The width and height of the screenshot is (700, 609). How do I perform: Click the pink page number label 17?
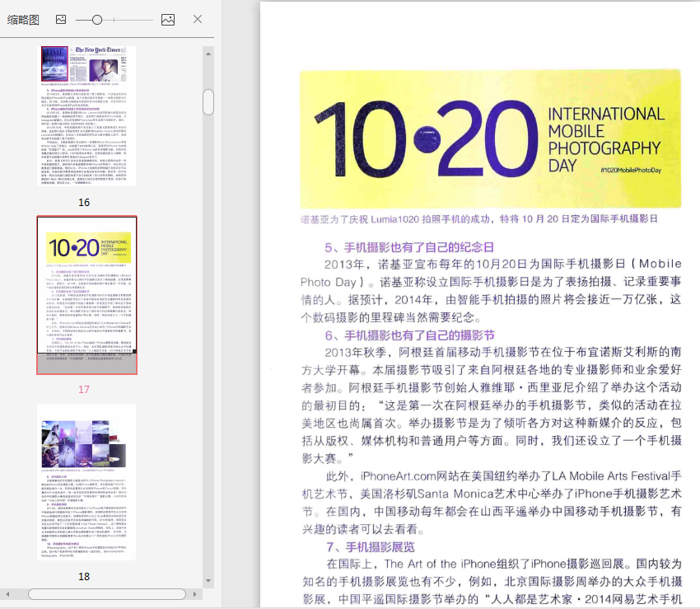pos(84,389)
